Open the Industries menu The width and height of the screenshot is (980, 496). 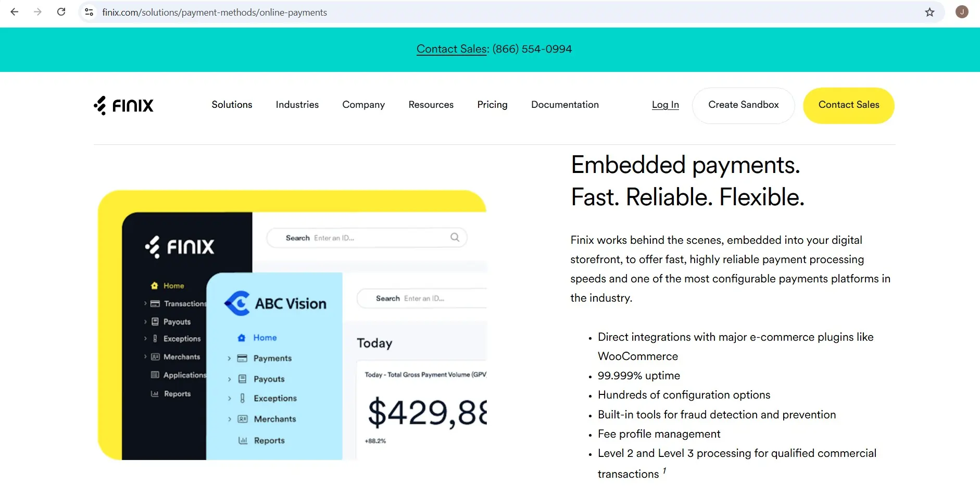pyautogui.click(x=297, y=105)
